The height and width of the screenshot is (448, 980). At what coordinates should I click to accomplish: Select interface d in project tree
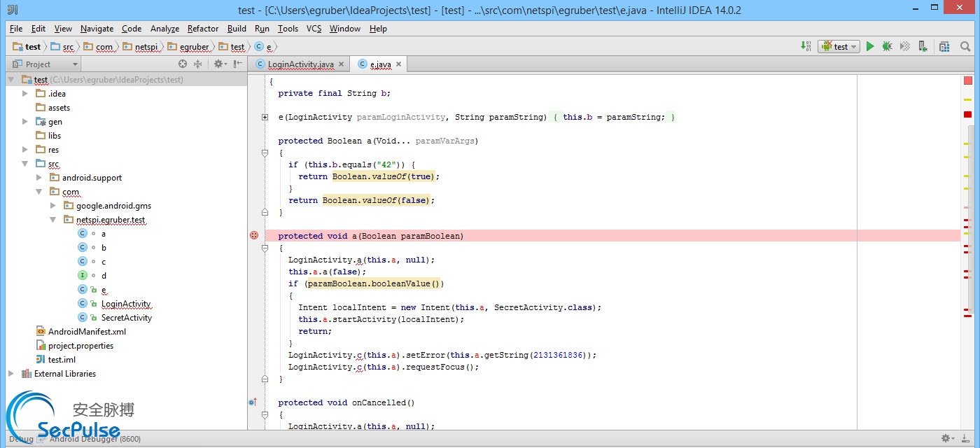[104, 276]
